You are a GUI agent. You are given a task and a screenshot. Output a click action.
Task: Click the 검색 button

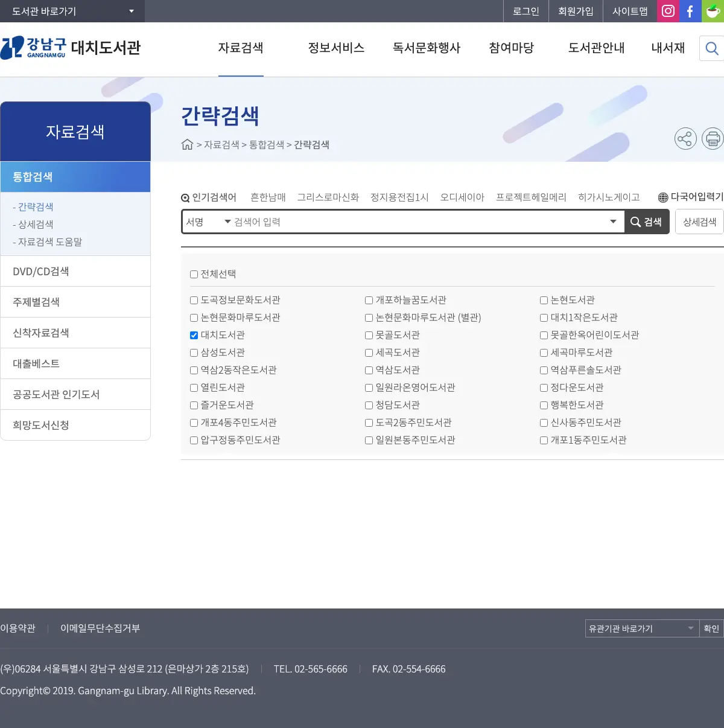tap(647, 222)
